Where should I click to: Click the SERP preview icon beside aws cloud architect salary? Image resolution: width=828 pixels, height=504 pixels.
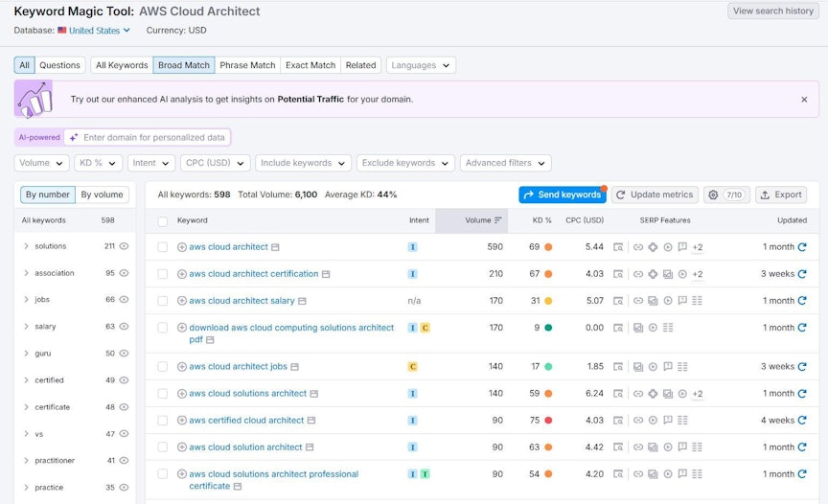[619, 301]
